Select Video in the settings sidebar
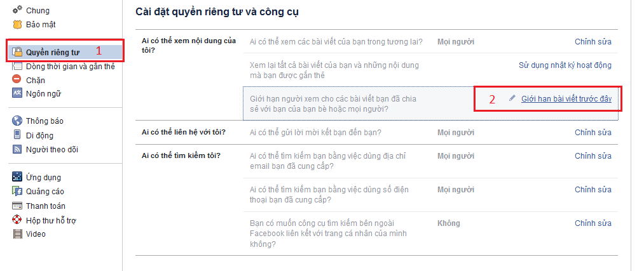This screenshot has height=271, width=644. [36, 234]
